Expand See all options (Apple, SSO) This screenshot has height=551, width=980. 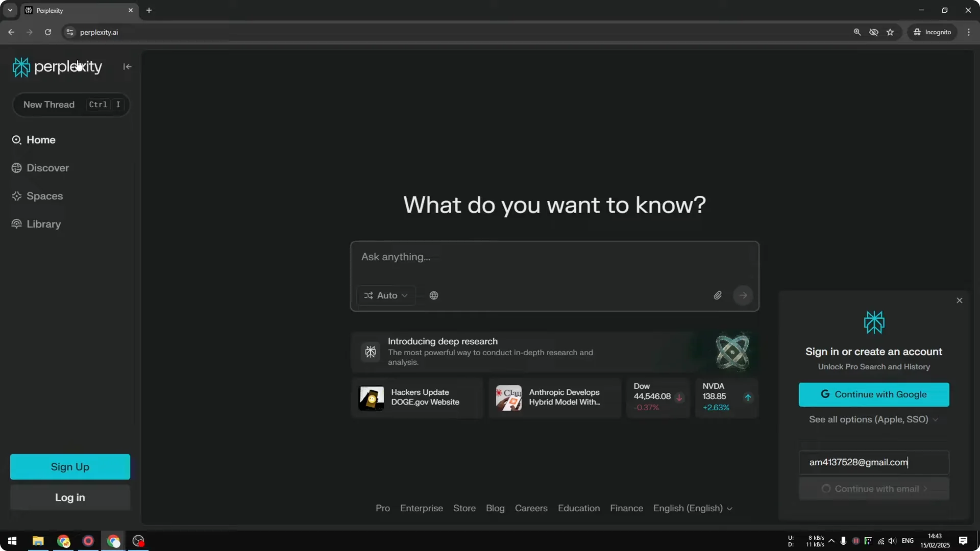pyautogui.click(x=873, y=419)
